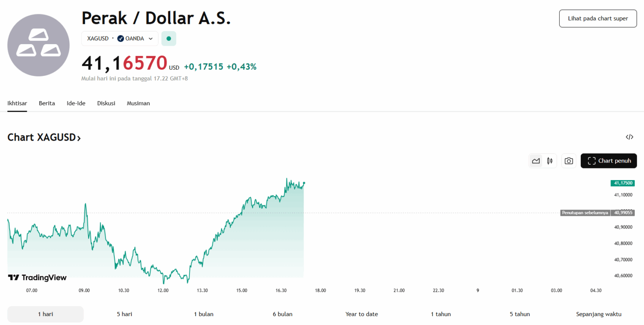
Task: Open the Berita tab
Action: (47, 103)
